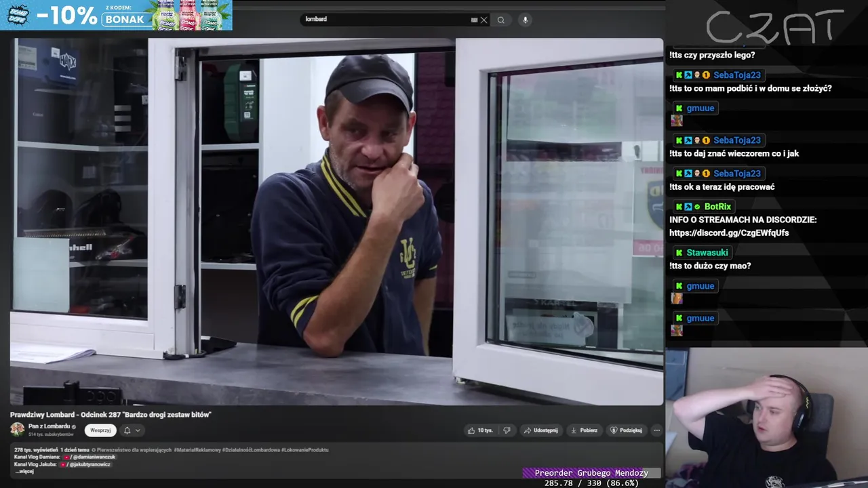
Task: Start voice search with the microphone
Action: [x=525, y=20]
